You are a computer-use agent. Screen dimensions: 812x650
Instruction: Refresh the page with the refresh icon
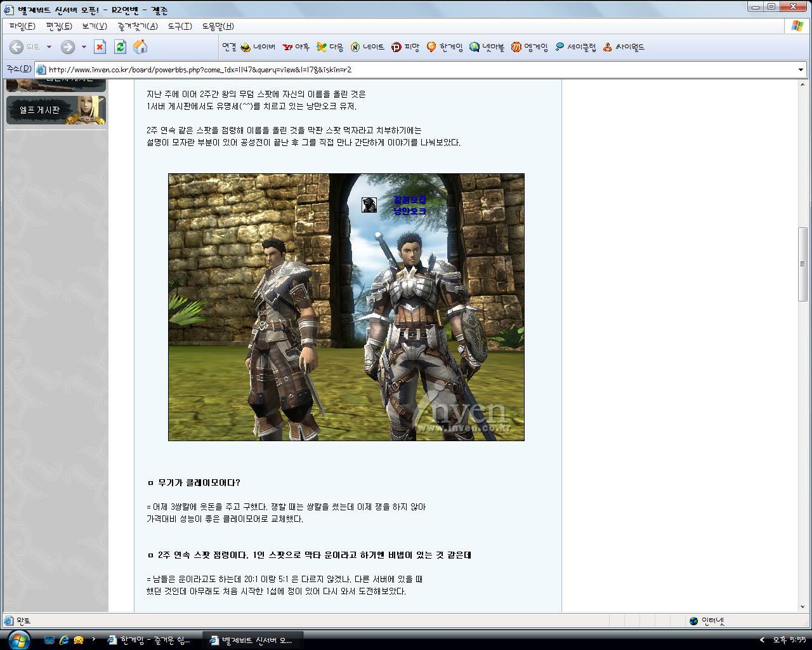click(120, 46)
